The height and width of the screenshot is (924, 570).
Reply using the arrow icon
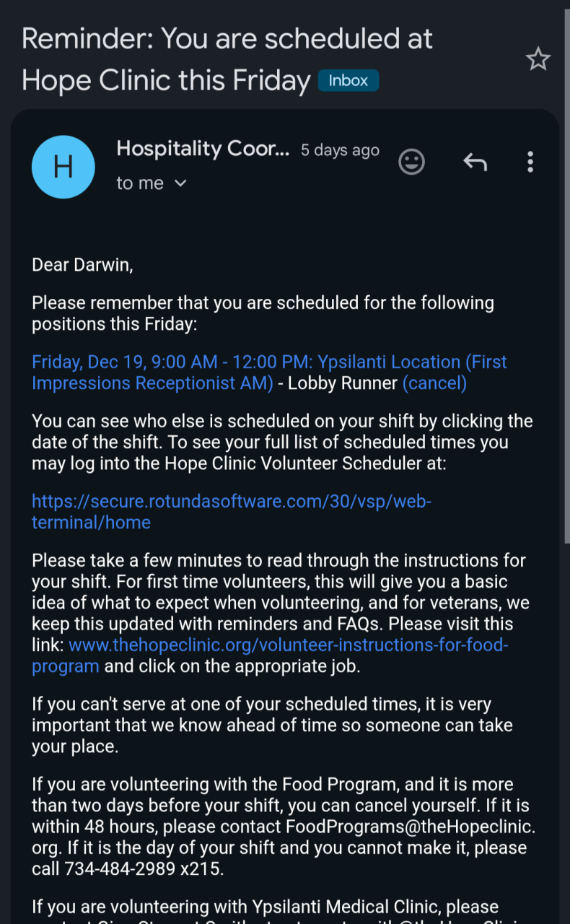click(475, 162)
